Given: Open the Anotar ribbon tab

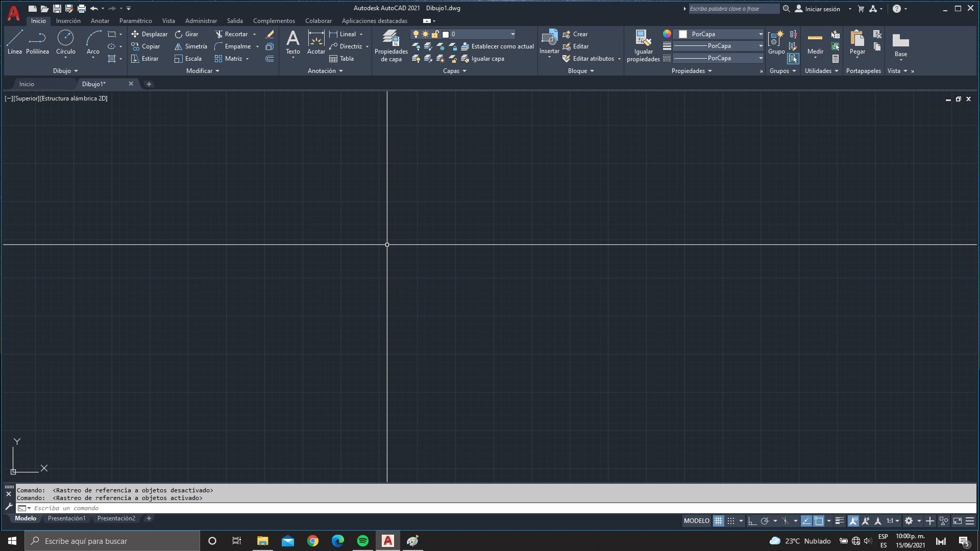Looking at the screenshot, I should tap(100, 21).
